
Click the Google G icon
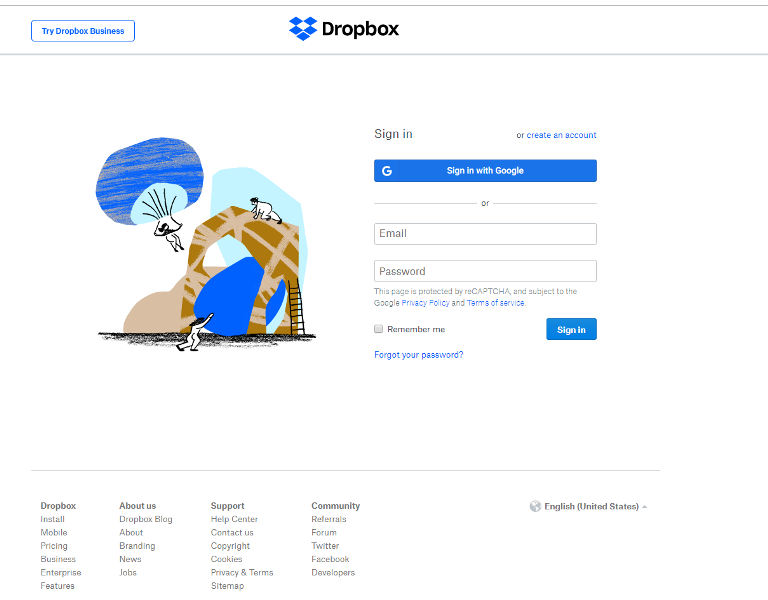coord(387,171)
